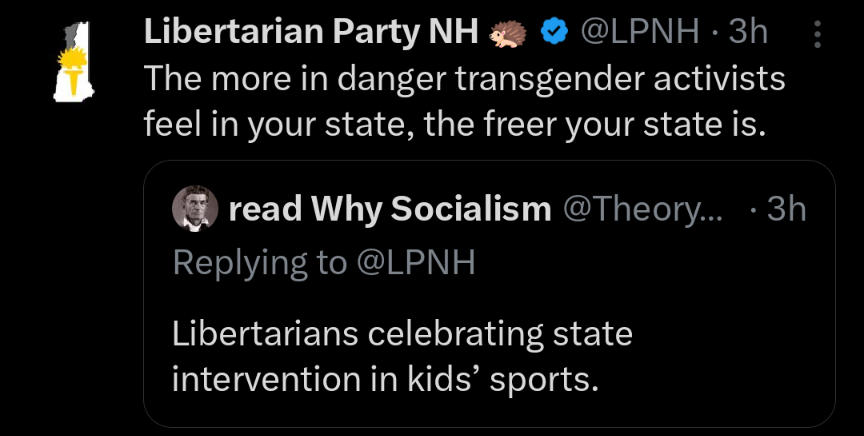
Task: Open quoted tweet via "Libertarians celebrating state" text
Action: [x=402, y=333]
